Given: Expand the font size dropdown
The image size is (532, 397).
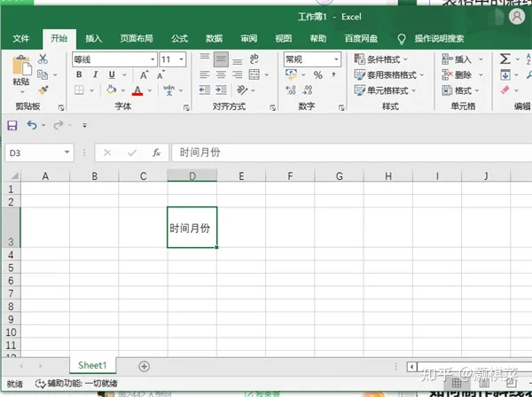Looking at the screenshot, I should point(181,59).
